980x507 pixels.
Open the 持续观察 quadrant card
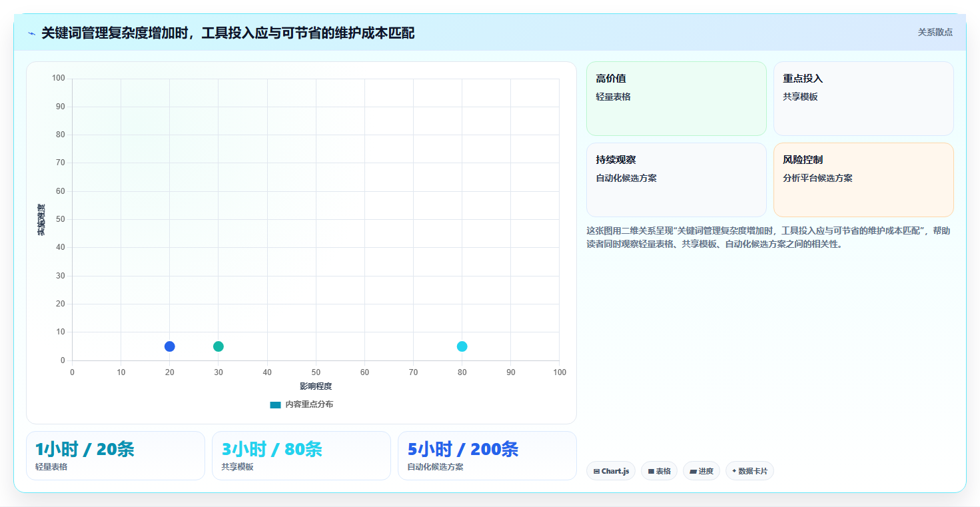coord(676,180)
